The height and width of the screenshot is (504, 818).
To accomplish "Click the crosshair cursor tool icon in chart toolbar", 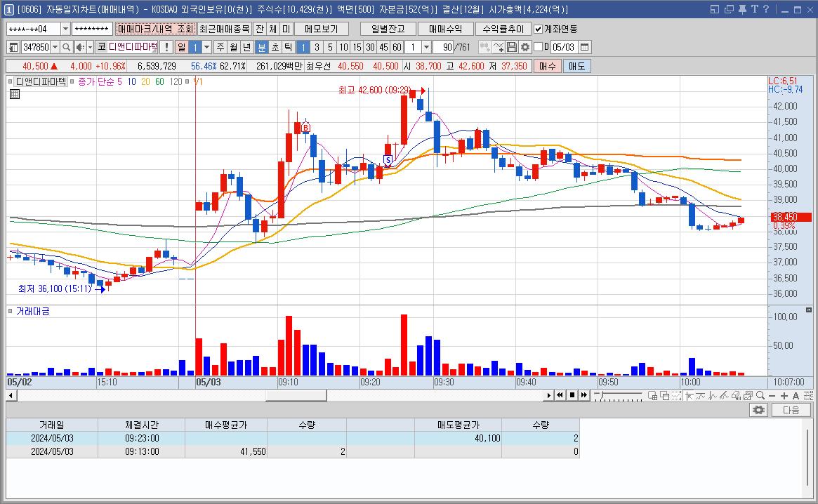I will tap(689, 395).
